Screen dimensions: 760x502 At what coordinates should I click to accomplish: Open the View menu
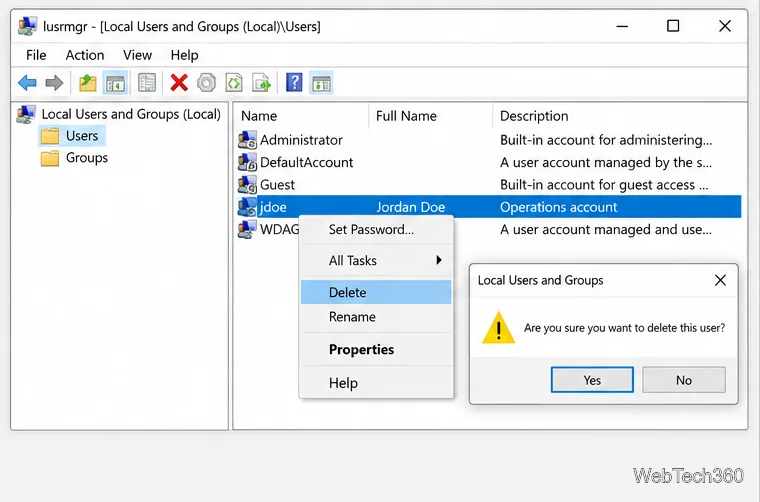coord(138,55)
